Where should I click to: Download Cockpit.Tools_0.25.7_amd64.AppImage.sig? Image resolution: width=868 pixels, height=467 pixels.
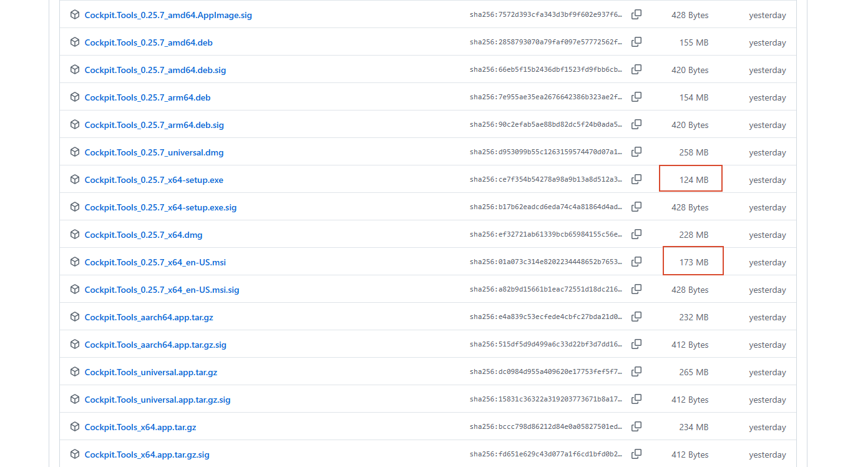pos(168,15)
